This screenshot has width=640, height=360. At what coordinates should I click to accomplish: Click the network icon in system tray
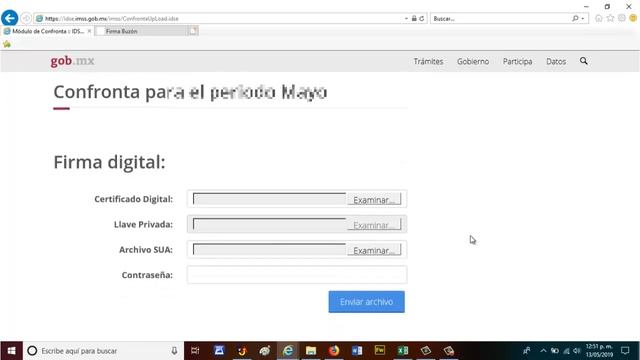tap(566, 351)
